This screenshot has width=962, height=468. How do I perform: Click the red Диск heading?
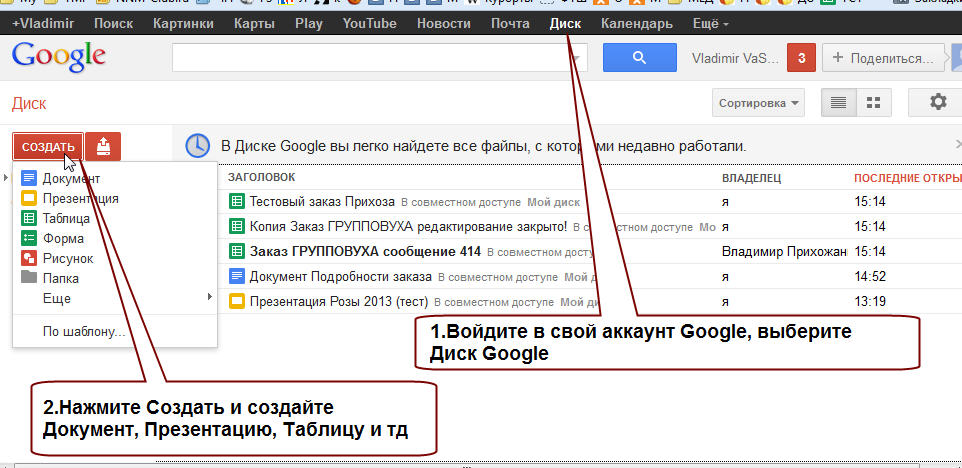point(29,103)
